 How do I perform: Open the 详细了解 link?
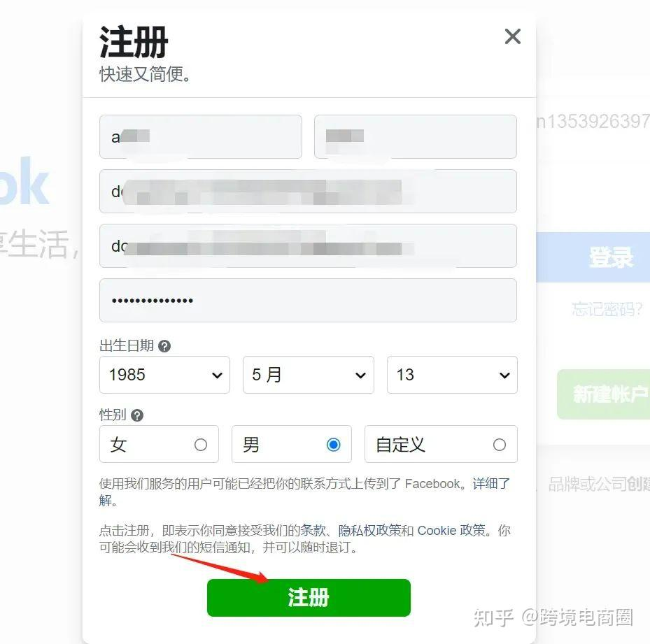(490, 484)
